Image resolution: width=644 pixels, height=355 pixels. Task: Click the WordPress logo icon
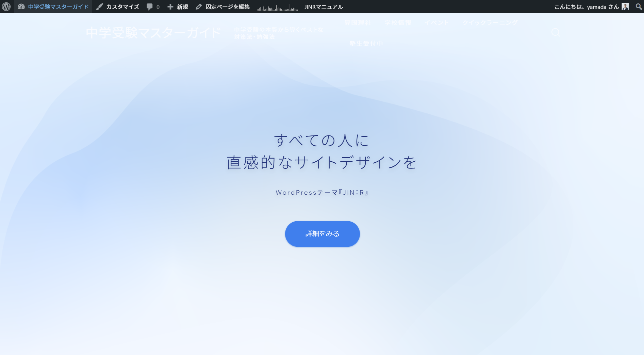pyautogui.click(x=6, y=7)
